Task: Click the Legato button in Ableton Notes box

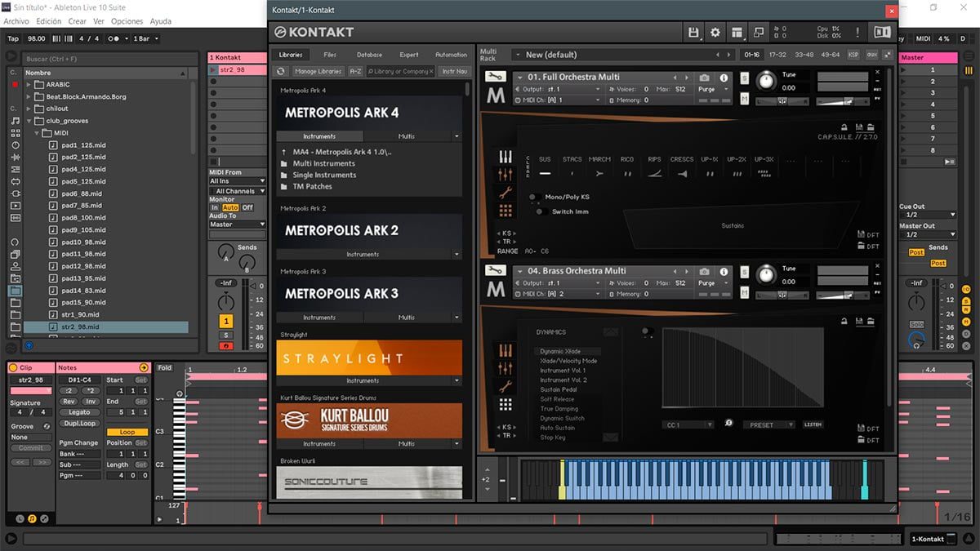Action: [79, 412]
